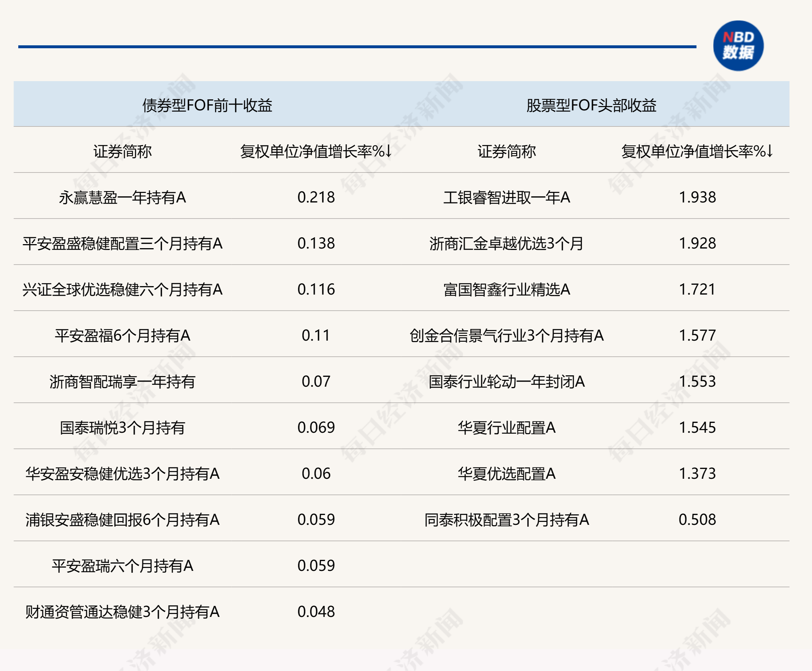
Task: Click 证券简称 column header in bond table
Action: [x=122, y=151]
